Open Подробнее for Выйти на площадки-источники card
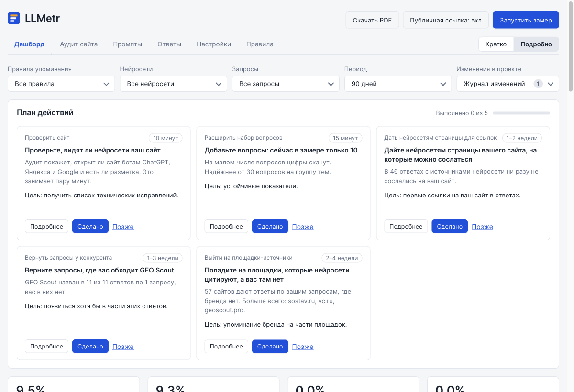Image resolution: width=574 pixels, height=392 pixels. pos(226,347)
